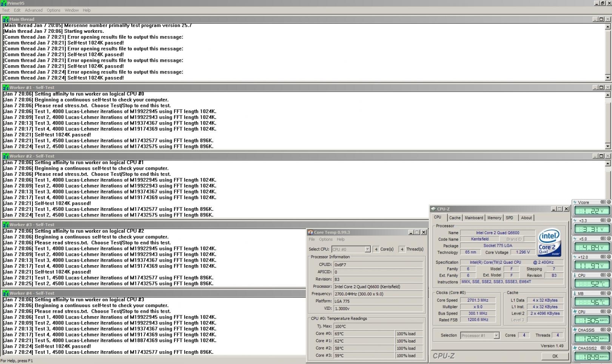This screenshot has width=612, height=364.
Task: Click the OK button in CPU-Z
Action: coord(555,356)
